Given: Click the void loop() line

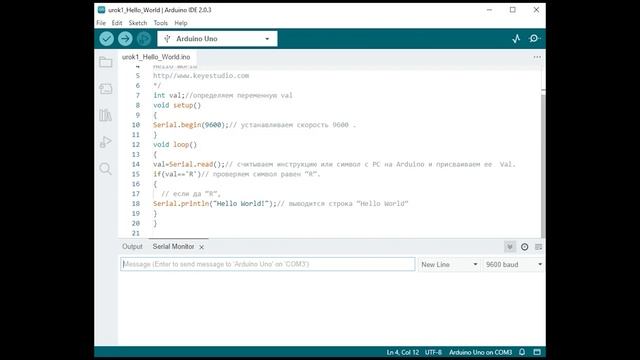Looking at the screenshot, I should [175, 144].
